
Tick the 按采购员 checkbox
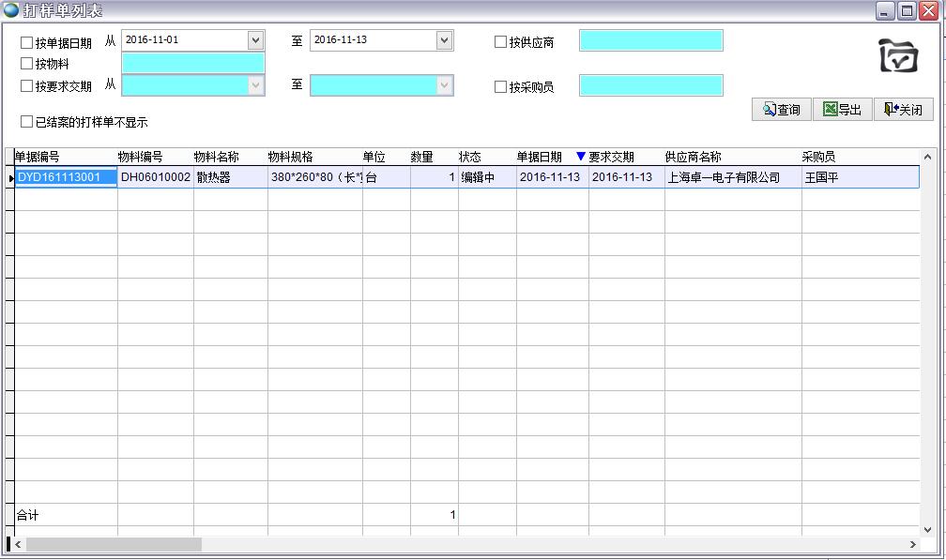pyautogui.click(x=500, y=87)
